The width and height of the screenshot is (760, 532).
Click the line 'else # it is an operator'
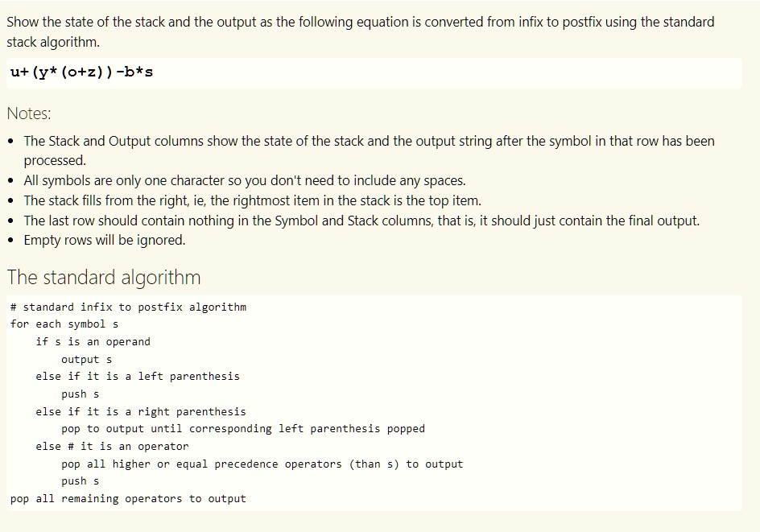tap(112, 446)
